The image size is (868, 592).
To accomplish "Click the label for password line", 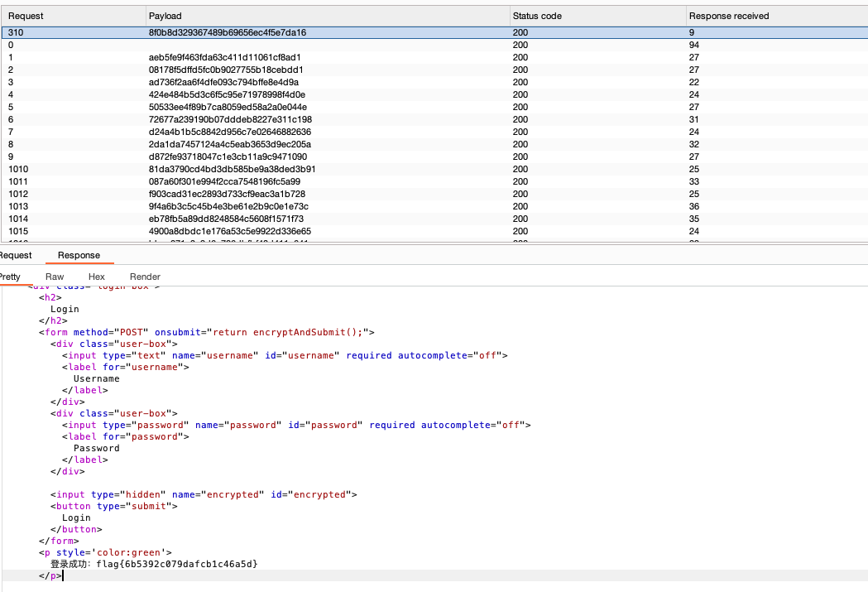I will click(126, 437).
